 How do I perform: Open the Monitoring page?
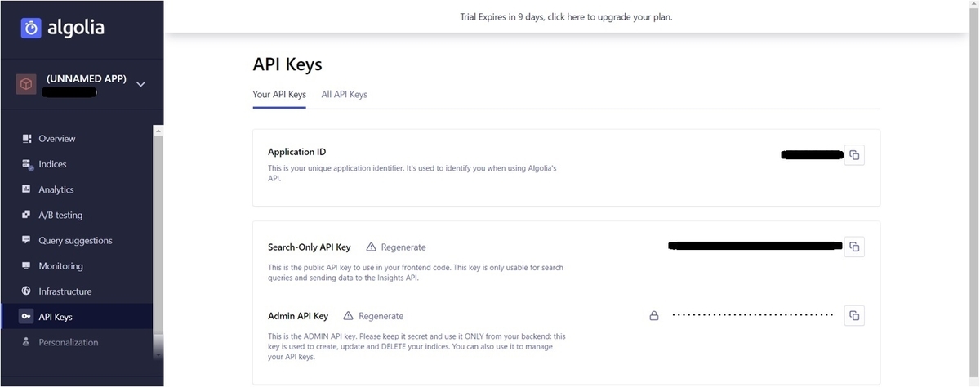(x=60, y=266)
